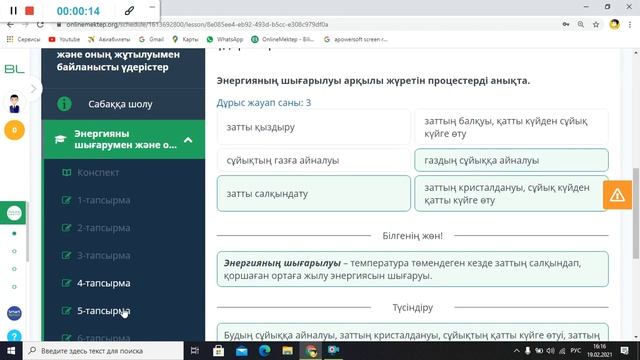This screenshot has height=360, width=640.
Task: Open the volume control in system tray
Action: coord(550,351)
